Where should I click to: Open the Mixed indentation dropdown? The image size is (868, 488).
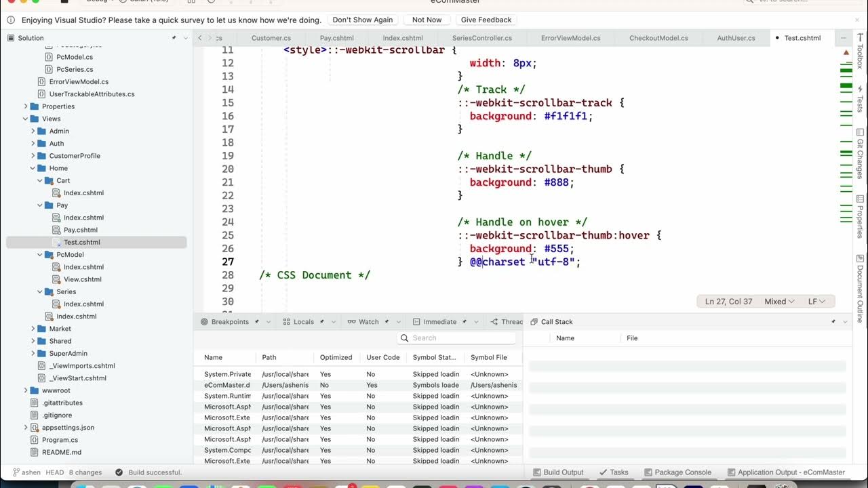(779, 302)
